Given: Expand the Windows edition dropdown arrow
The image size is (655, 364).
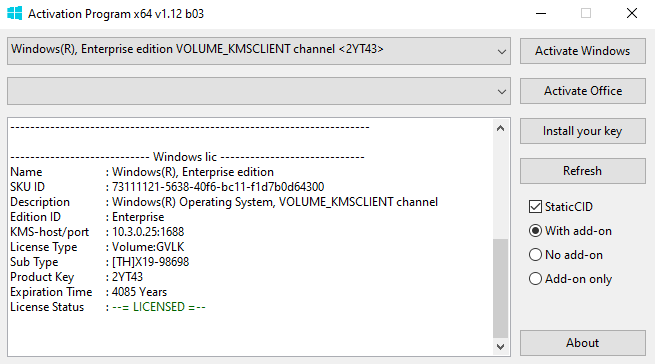Looking at the screenshot, I should [x=502, y=52].
